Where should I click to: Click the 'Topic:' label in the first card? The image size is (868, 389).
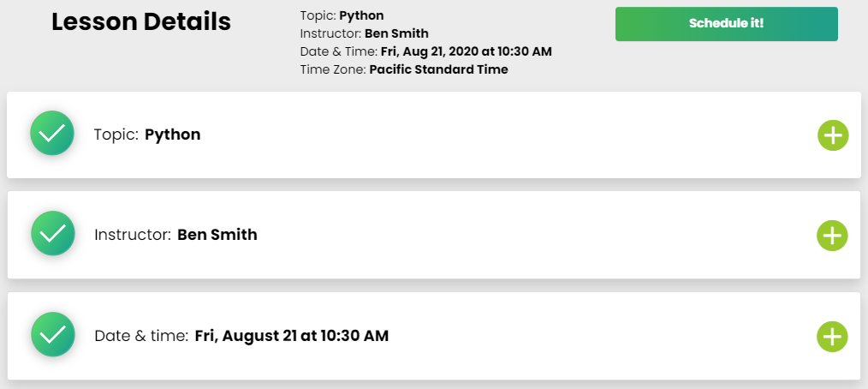116,135
